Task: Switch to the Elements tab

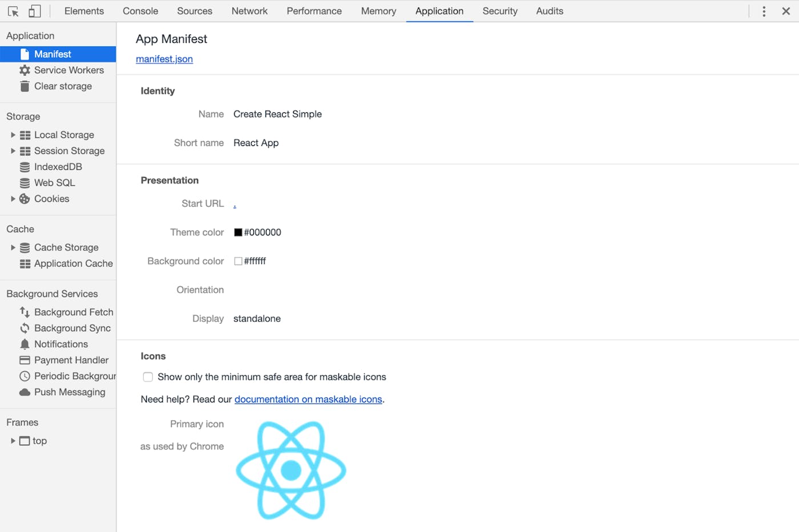Action: [84, 11]
